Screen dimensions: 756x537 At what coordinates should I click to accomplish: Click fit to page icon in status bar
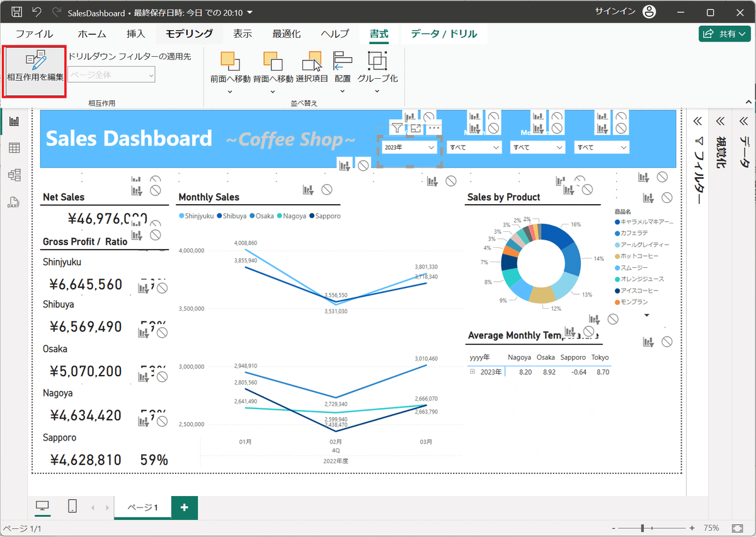[738, 528]
